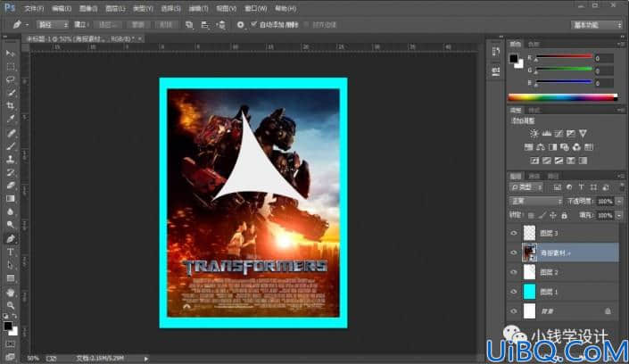Click the red R channel slider
The width and height of the screenshot is (629, 364).
click(564, 56)
